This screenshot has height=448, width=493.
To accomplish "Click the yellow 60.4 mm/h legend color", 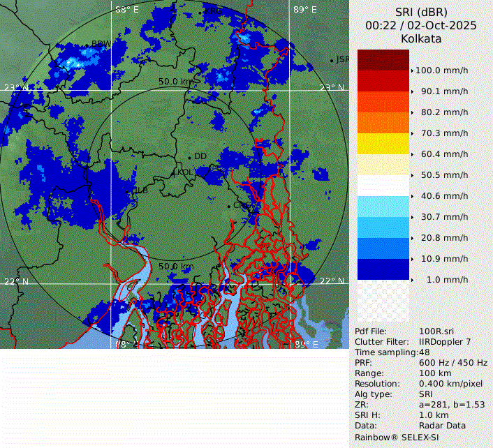I will tap(382, 144).
